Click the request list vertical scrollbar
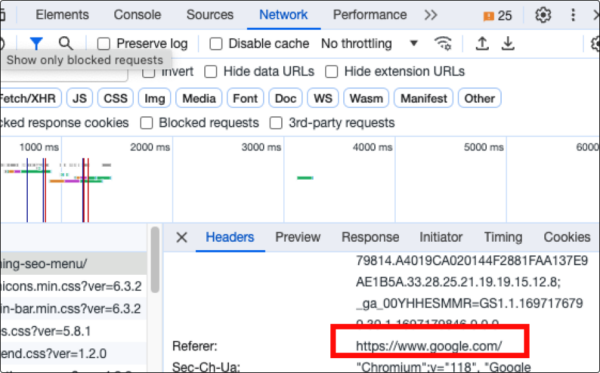The image size is (600, 373). (x=155, y=260)
